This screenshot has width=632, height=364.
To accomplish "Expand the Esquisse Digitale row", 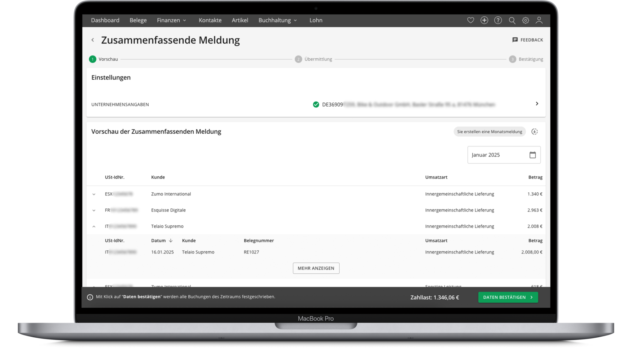I will point(94,210).
